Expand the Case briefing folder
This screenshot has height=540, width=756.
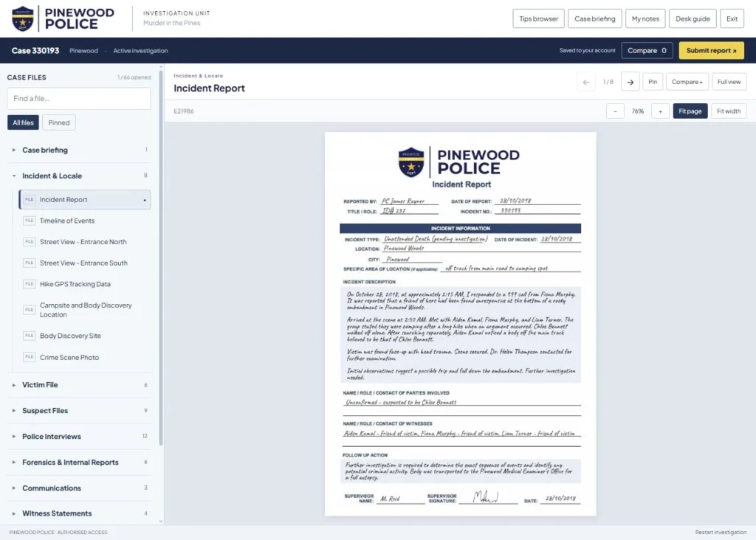tap(79, 150)
